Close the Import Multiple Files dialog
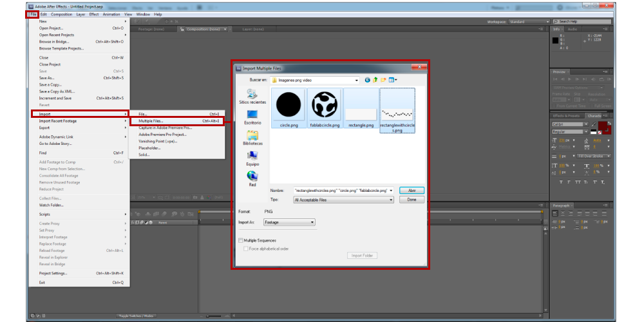 [419, 68]
